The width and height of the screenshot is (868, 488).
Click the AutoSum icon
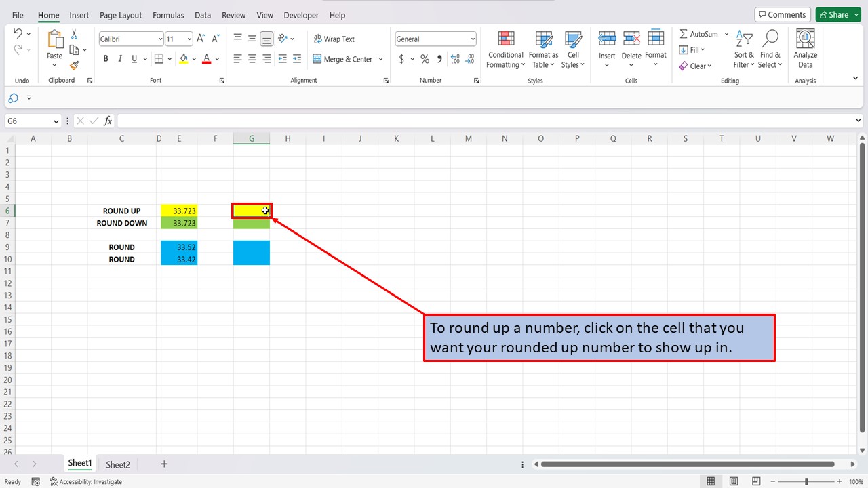coord(698,33)
